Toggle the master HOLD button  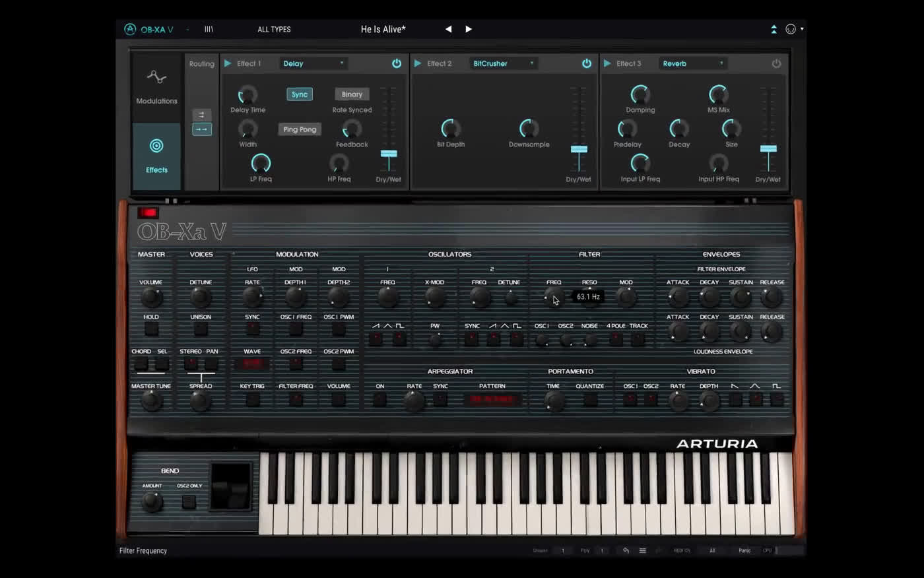pos(151,328)
